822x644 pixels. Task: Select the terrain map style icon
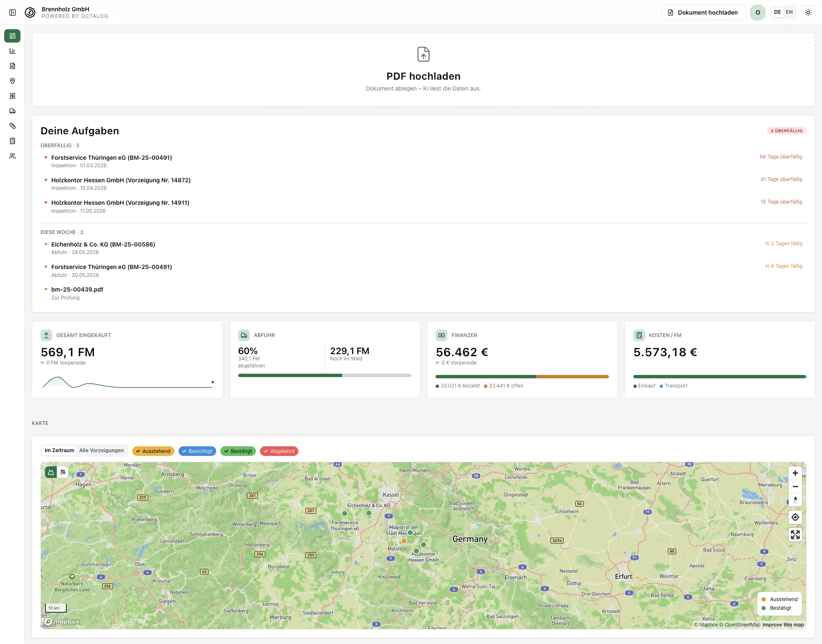coord(51,472)
